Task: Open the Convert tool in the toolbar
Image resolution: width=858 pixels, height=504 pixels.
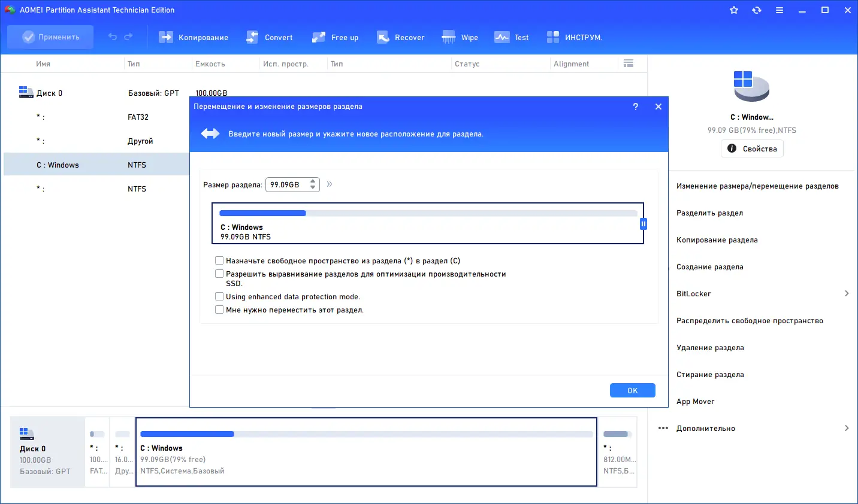Action: (270, 37)
